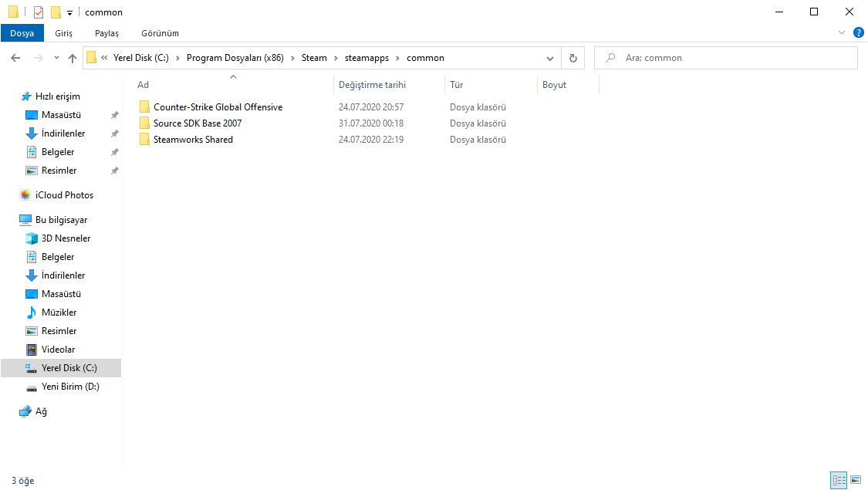Select Yeni Birim (D:) drive

pos(70,387)
